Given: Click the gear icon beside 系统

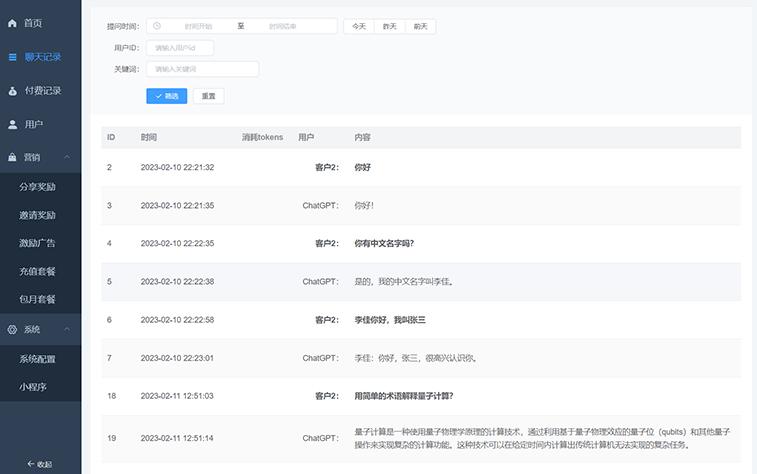Looking at the screenshot, I should pos(13,330).
